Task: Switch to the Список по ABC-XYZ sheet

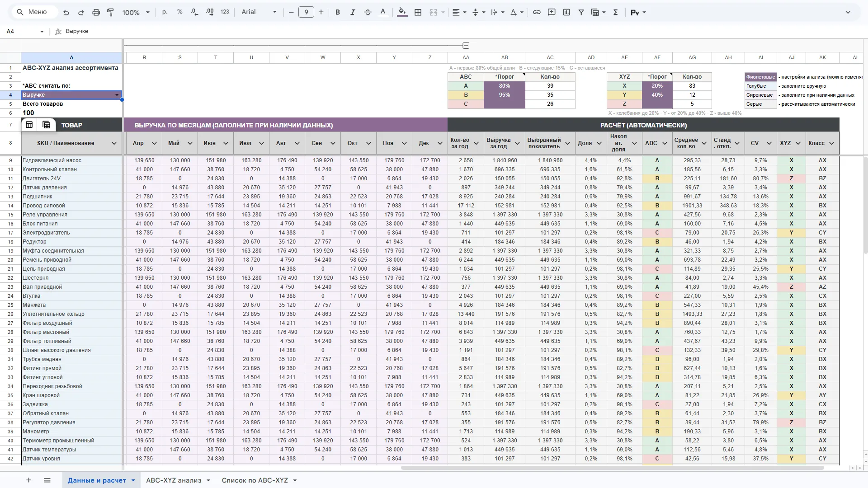Action: pyautogui.click(x=255, y=480)
